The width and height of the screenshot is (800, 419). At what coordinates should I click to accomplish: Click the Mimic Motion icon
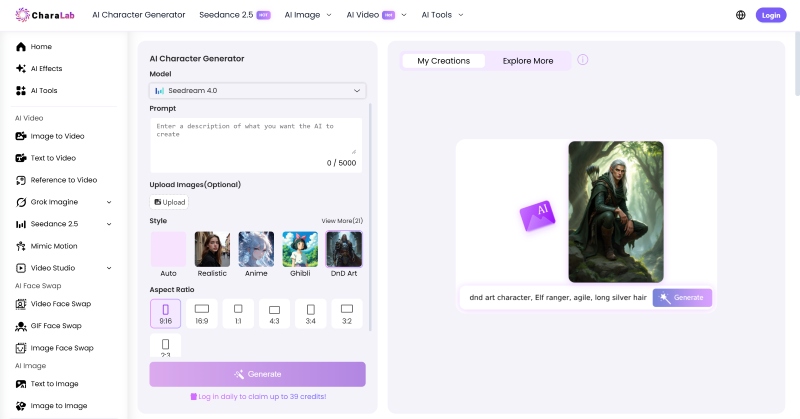[x=21, y=246]
